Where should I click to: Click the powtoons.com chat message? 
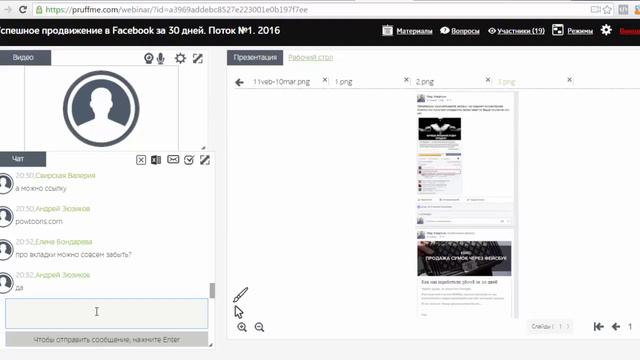[x=39, y=221]
